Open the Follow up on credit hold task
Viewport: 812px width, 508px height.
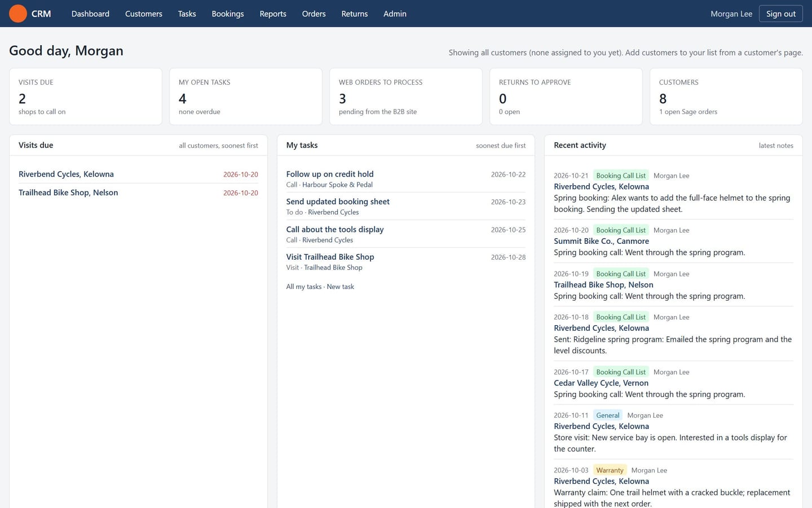(330, 174)
